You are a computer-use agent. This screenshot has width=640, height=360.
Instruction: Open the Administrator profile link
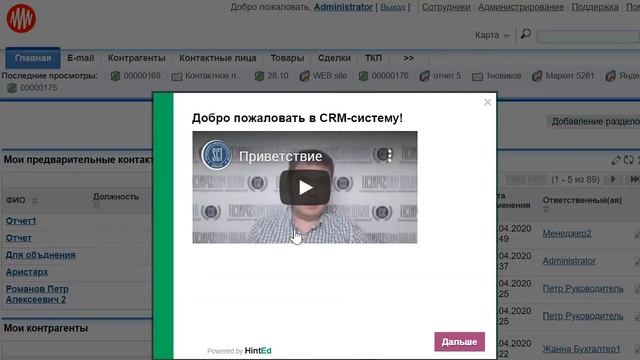tap(343, 7)
